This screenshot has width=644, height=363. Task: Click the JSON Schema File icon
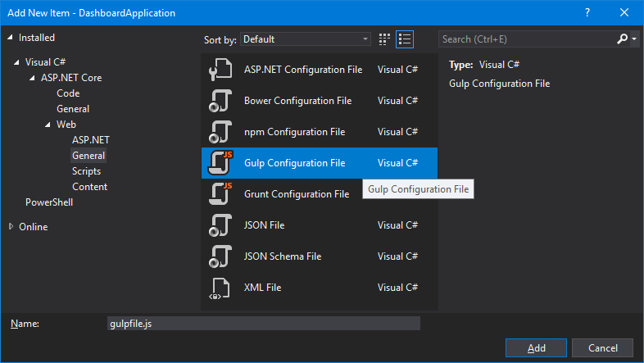click(220, 256)
